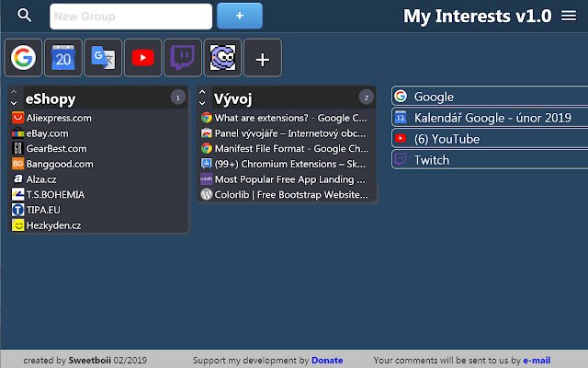Click the YouTube favicon in open tabs list
Screen dimensions: 588x368
tap(401, 139)
